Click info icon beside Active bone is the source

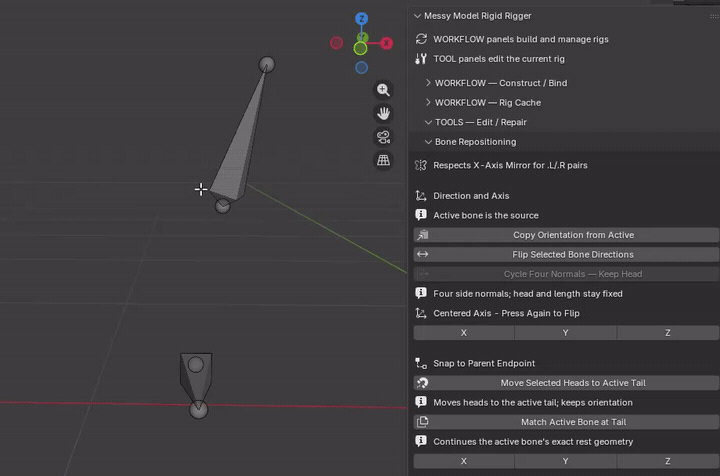[421, 215]
